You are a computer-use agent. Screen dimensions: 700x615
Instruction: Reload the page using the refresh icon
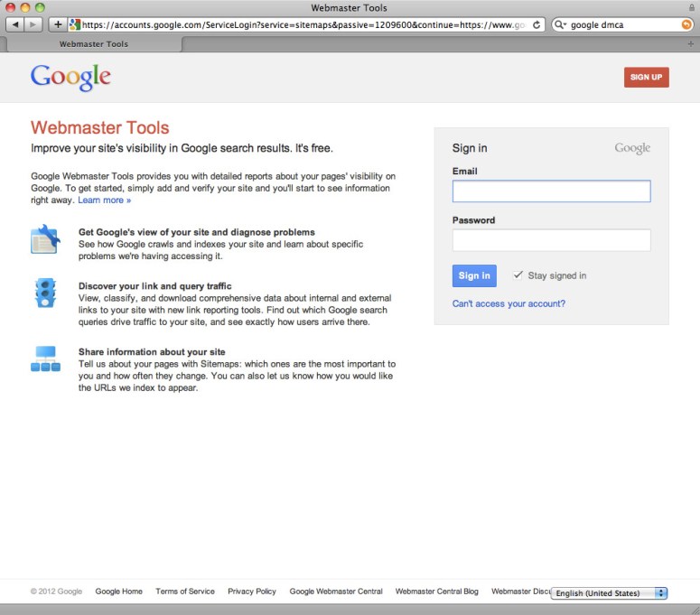tap(537, 25)
